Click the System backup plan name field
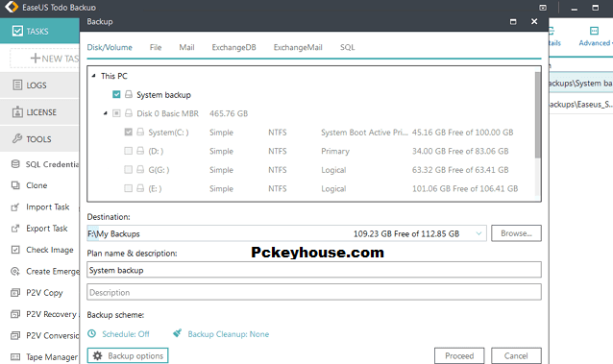Screen dimensions: 613x364 click(x=314, y=270)
